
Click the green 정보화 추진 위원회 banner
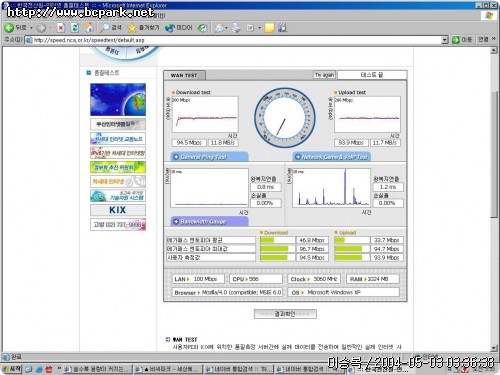[x=118, y=167]
